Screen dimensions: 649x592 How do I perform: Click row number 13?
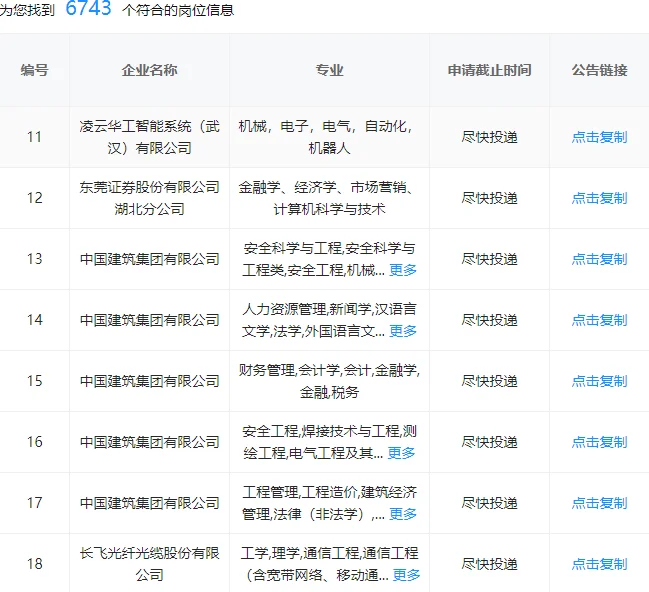[34, 259]
